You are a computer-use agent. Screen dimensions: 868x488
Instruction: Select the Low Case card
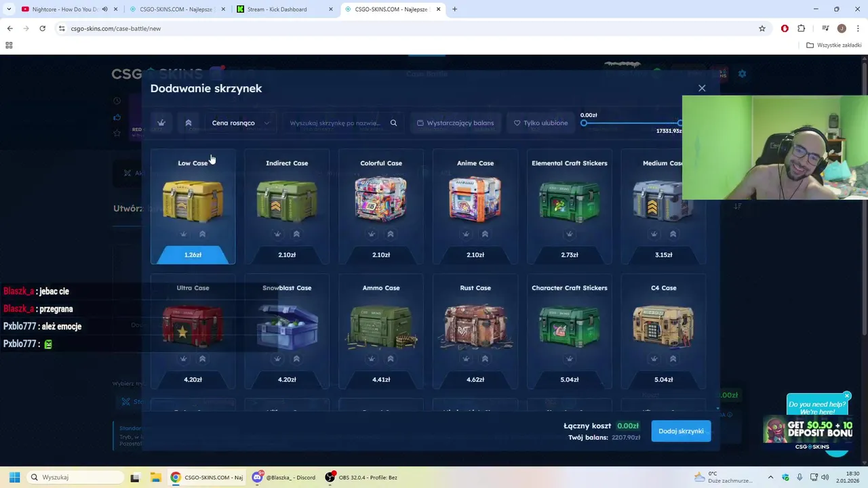(193, 207)
